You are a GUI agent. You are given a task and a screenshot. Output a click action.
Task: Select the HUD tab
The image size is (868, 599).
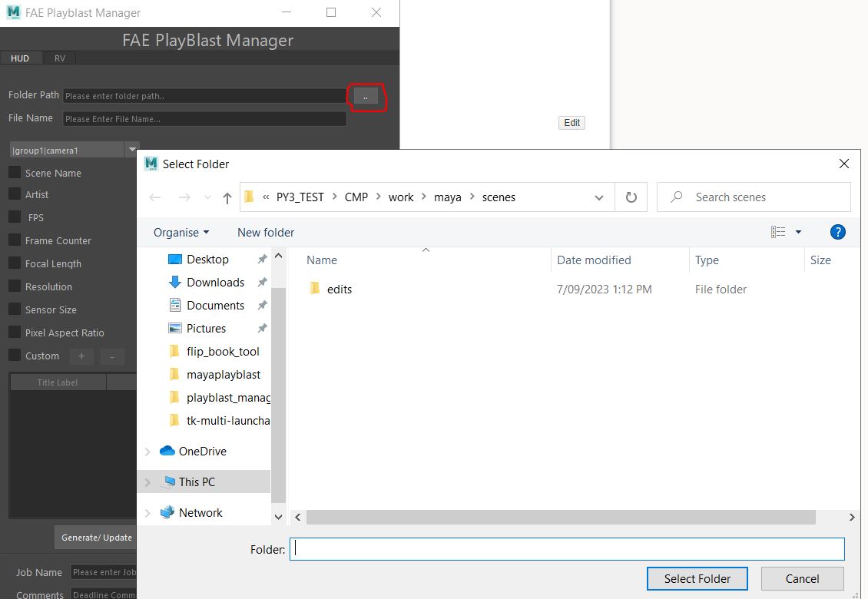point(20,58)
